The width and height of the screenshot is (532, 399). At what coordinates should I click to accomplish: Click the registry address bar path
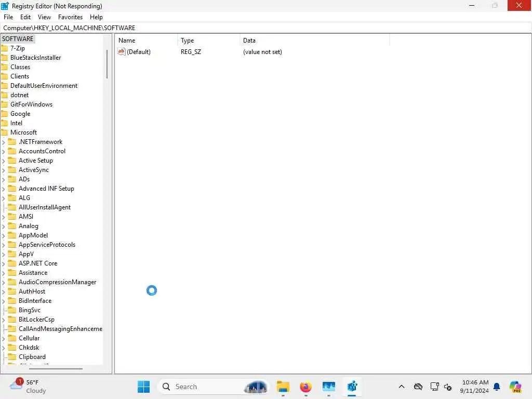pyautogui.click(x=69, y=28)
